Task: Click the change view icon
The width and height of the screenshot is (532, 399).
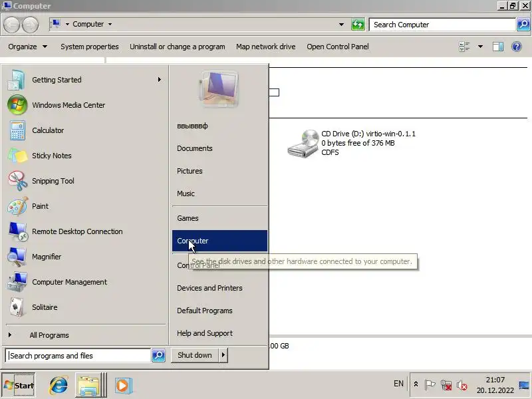Action: [x=464, y=47]
